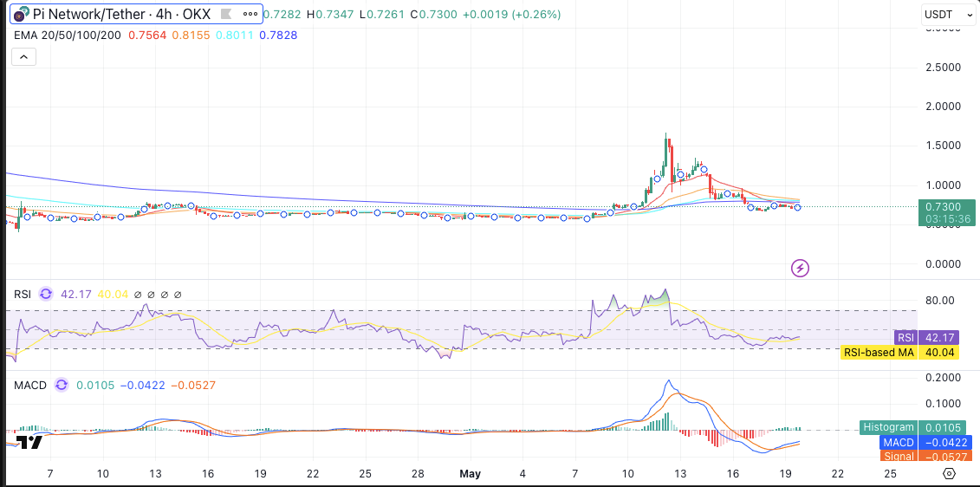Open the three-dots more menu beside OKX
This screenshot has height=487, width=980.
(250, 14)
